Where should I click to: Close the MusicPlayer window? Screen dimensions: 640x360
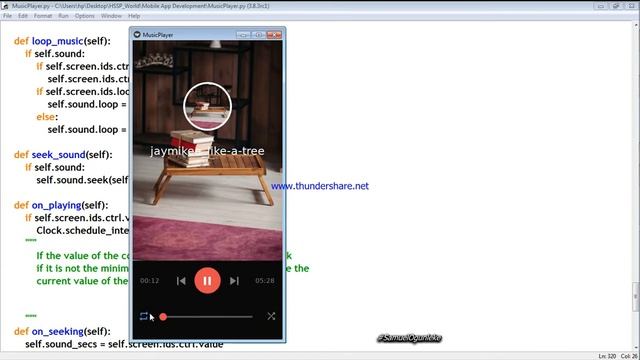pos(274,35)
